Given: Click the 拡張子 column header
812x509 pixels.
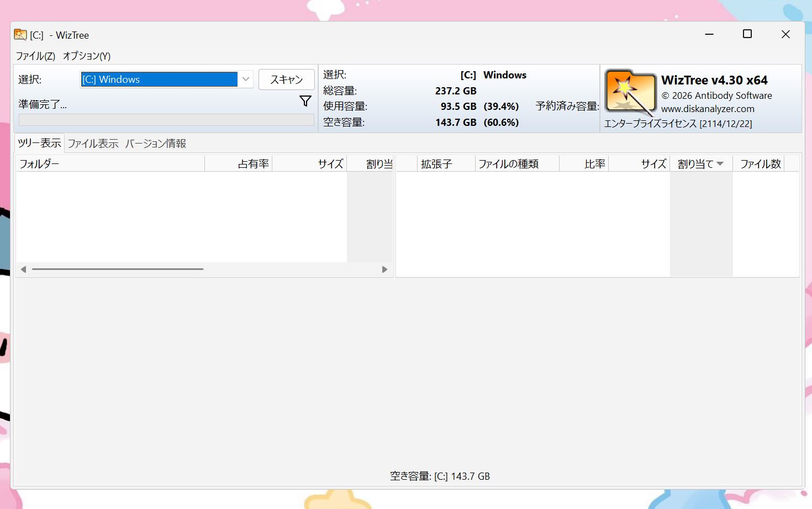Looking at the screenshot, I should point(437,163).
